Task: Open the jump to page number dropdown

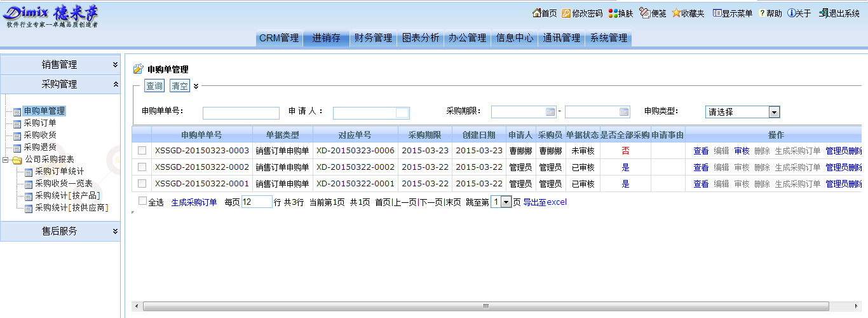Action: [506, 202]
